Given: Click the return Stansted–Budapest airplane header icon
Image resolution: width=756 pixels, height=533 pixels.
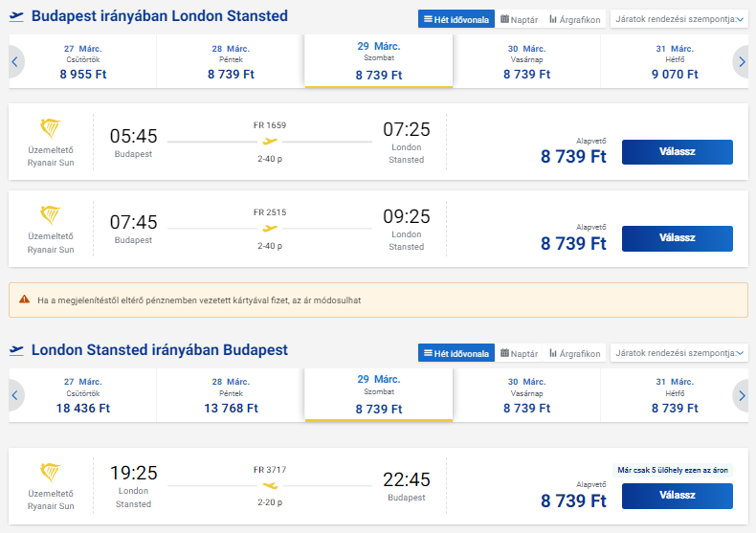Looking at the screenshot, I should [x=16, y=350].
